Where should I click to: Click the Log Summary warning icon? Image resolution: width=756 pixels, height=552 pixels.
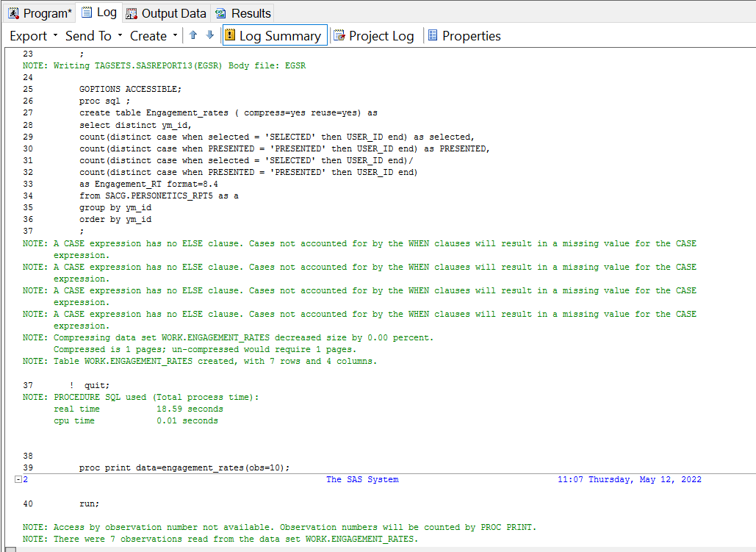tap(231, 35)
